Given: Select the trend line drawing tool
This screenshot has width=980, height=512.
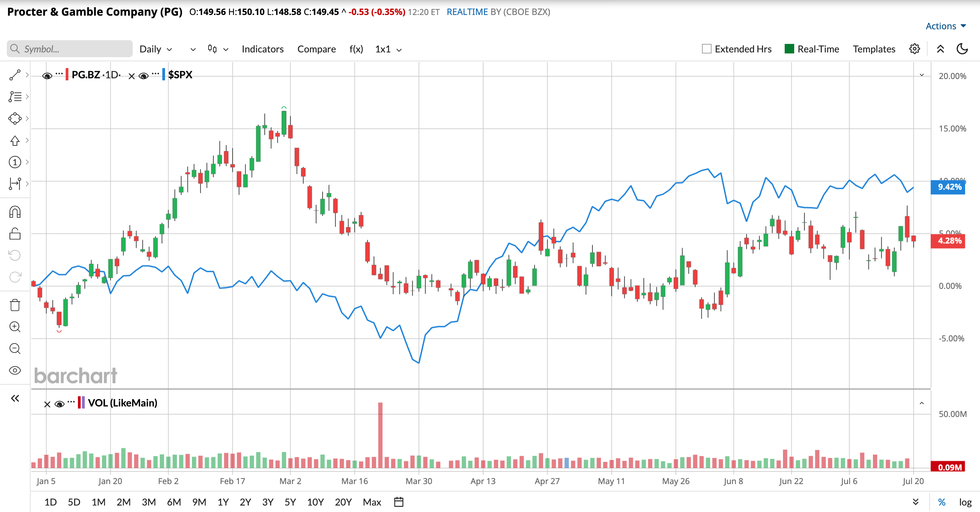Looking at the screenshot, I should click(15, 75).
